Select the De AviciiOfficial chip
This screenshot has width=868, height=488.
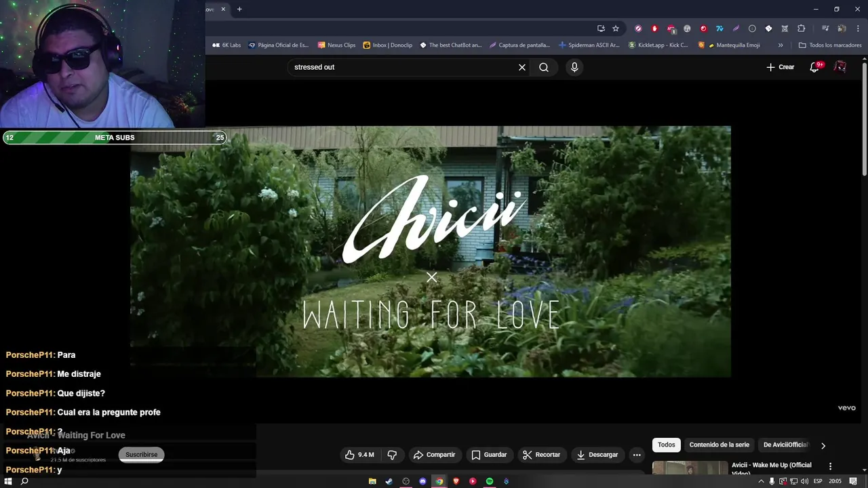[785, 445]
